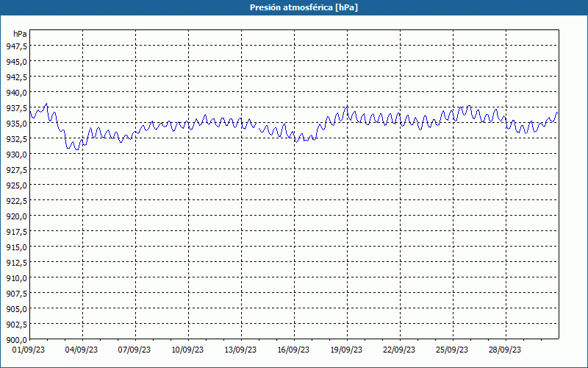Pick the 905,0 pressure label

(16, 309)
